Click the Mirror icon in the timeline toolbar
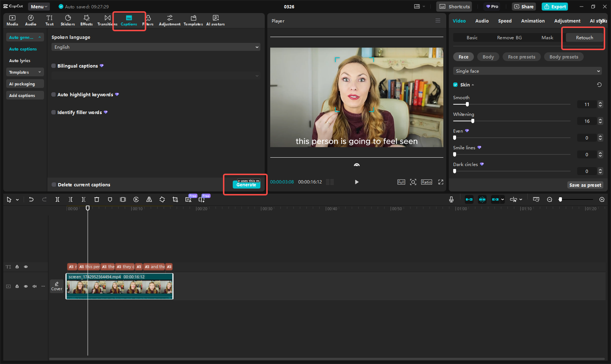611x364 pixels. tap(149, 199)
